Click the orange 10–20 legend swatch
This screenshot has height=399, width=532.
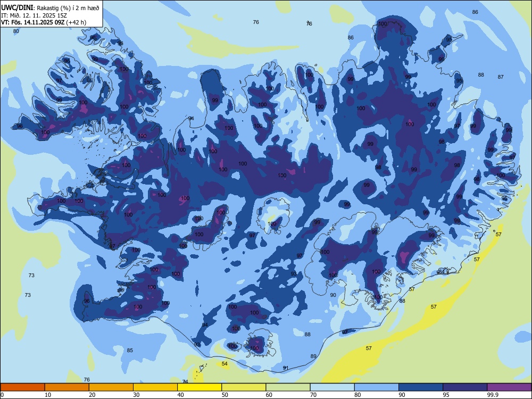67,387
